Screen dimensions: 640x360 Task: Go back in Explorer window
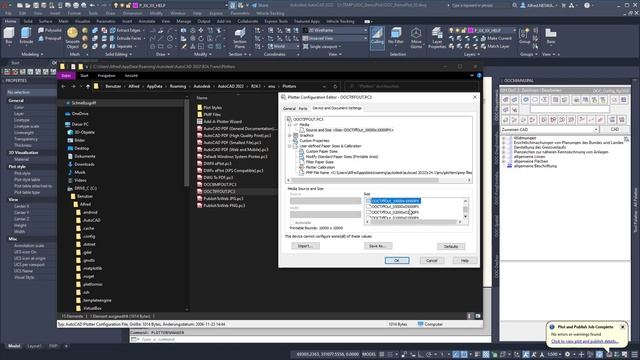click(63, 87)
